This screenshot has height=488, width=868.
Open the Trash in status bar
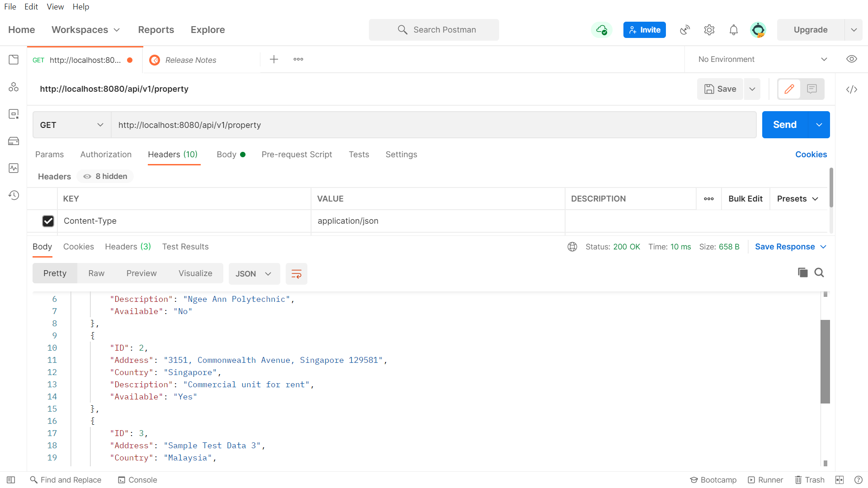[810, 480]
